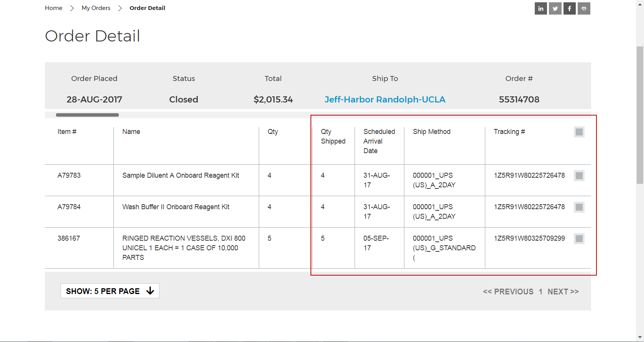Click Wash Buffer II Onboard Reagent Kit name
This screenshot has width=644, height=342.
tap(176, 207)
